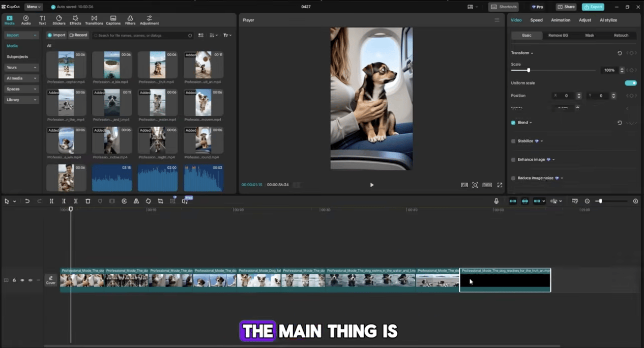Viewport: 644px width, 348px height.
Task: Adjust the timeline zoom slider
Action: click(x=600, y=201)
